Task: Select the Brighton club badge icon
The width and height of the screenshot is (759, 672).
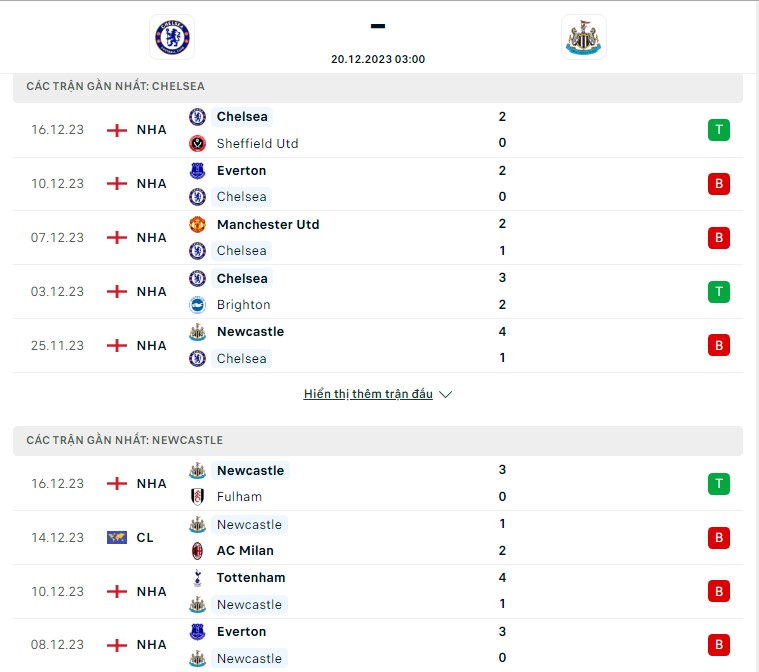Action: (x=197, y=305)
